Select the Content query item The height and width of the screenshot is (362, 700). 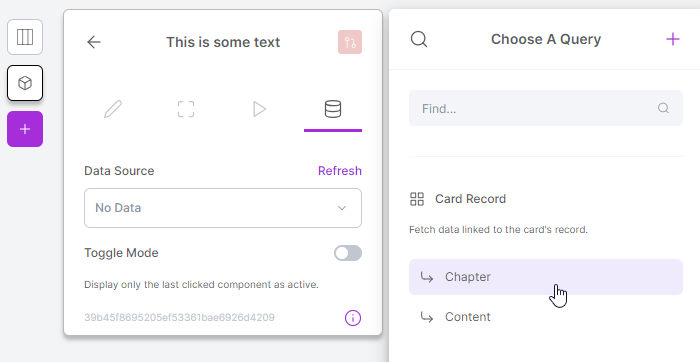[546, 317]
